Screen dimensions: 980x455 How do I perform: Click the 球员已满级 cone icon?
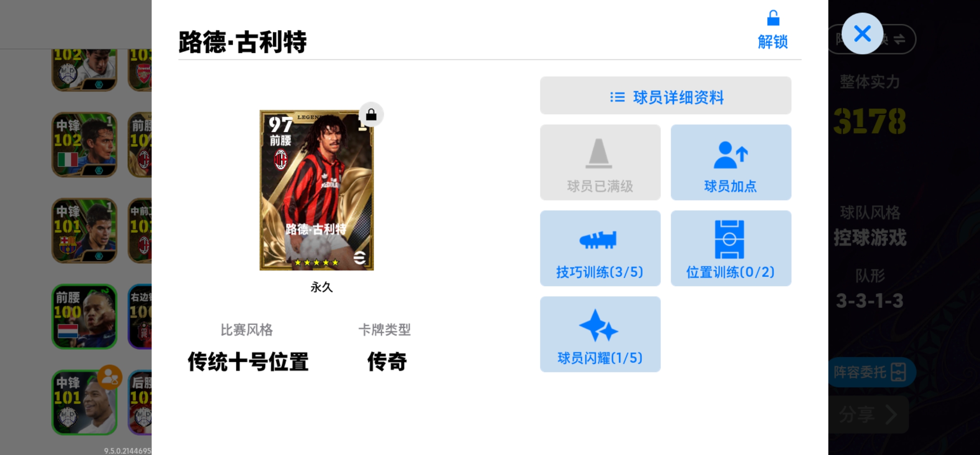598,154
